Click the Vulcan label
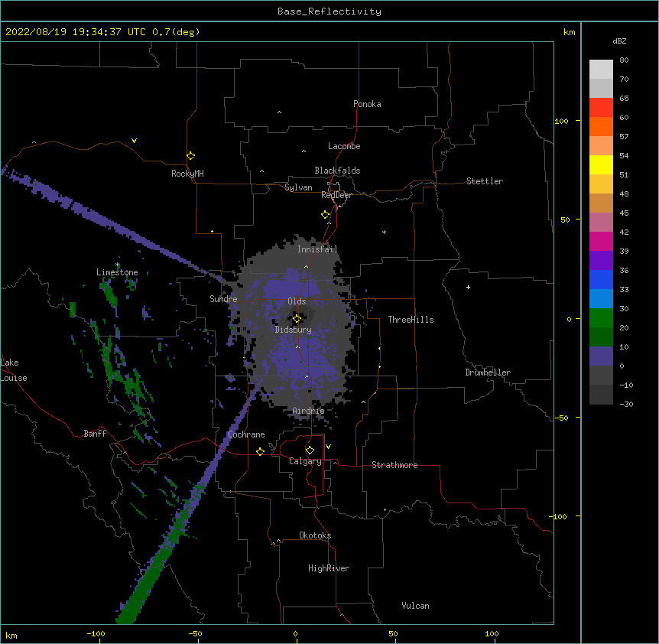 415,606
